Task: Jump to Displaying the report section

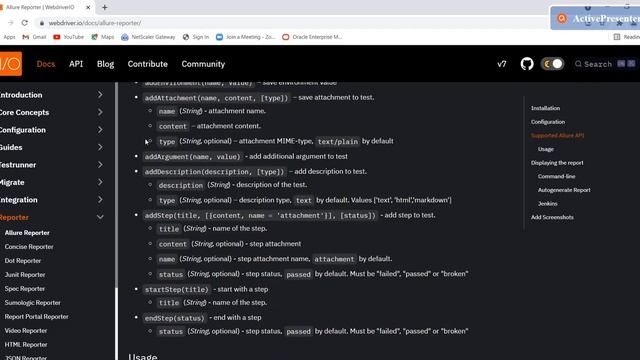Action: [557, 162]
